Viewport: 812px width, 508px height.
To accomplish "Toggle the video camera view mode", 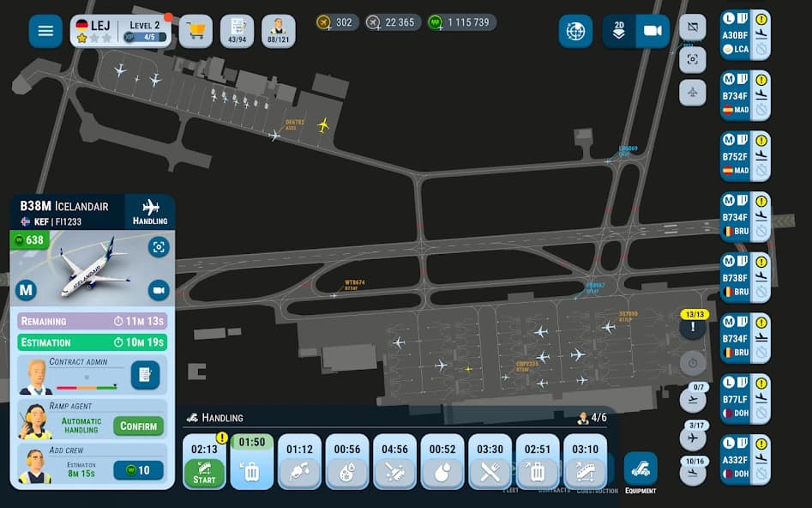I will pyautogui.click(x=653, y=31).
